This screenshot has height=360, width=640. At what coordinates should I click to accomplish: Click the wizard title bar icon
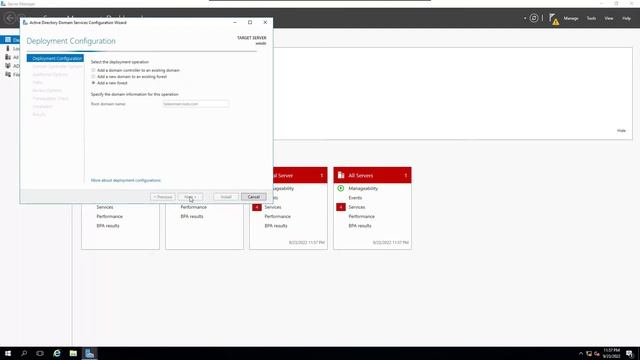[x=25, y=22]
